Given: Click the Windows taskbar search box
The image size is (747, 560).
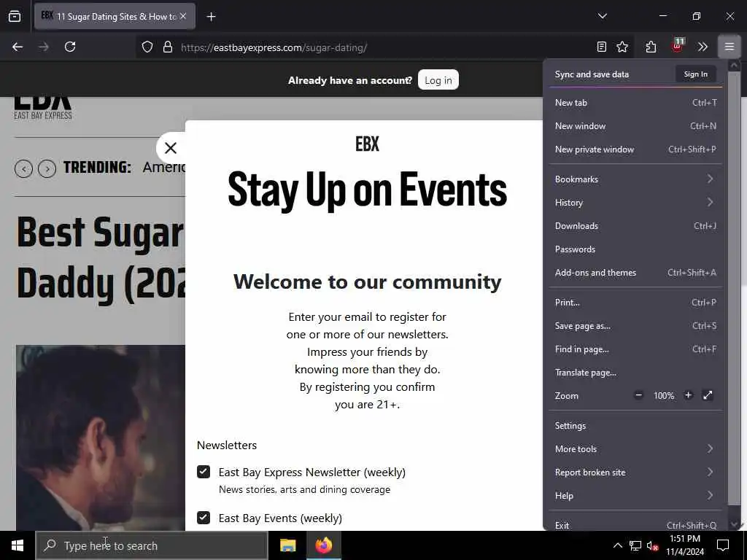Looking at the screenshot, I should 152,545.
